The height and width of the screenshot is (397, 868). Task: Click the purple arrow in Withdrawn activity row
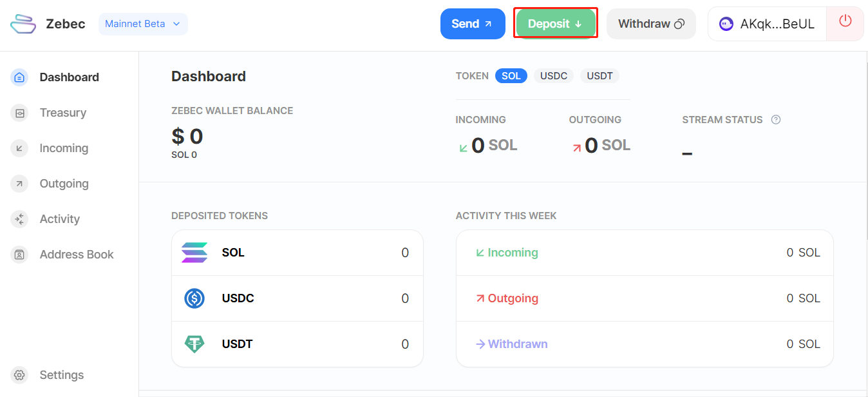click(480, 344)
